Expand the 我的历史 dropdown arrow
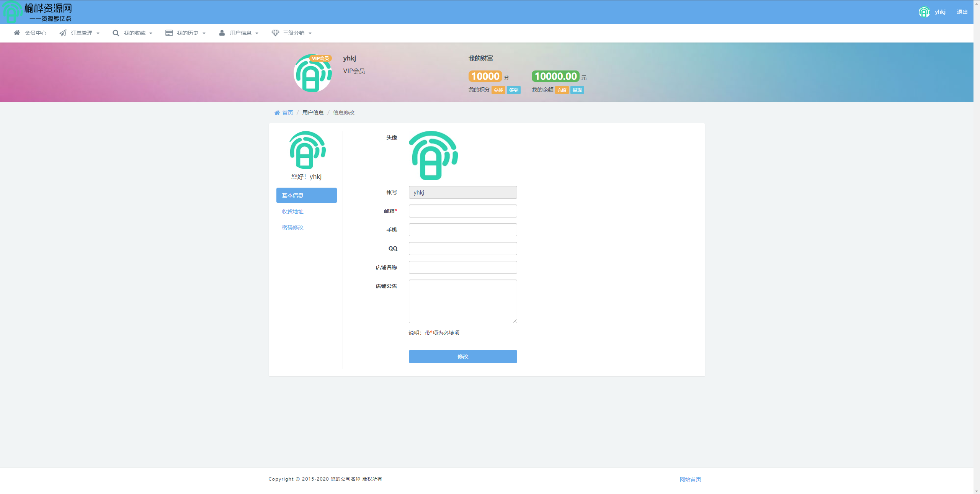980x494 pixels. point(204,33)
